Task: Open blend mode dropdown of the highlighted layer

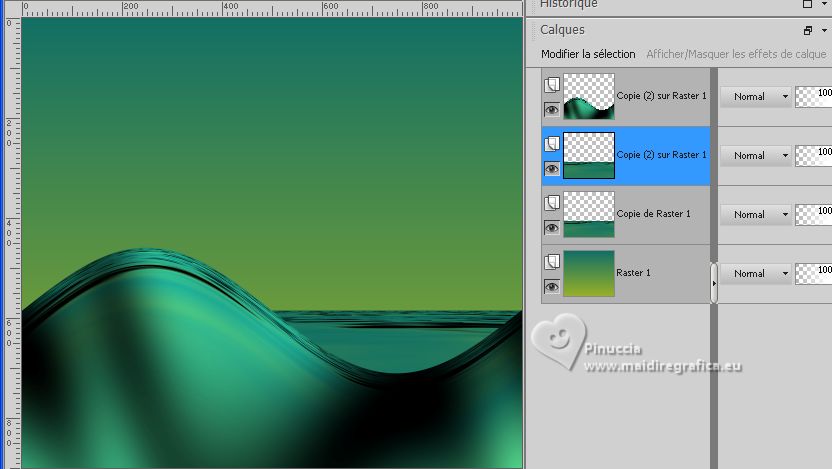Action: [x=756, y=155]
